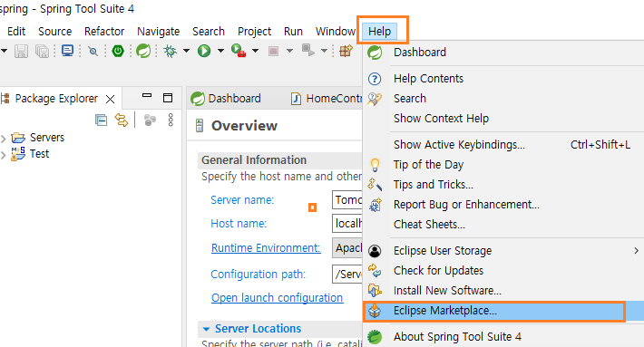This screenshot has width=644, height=347.
Task: Open the Navigate menu
Action: pyautogui.click(x=158, y=31)
